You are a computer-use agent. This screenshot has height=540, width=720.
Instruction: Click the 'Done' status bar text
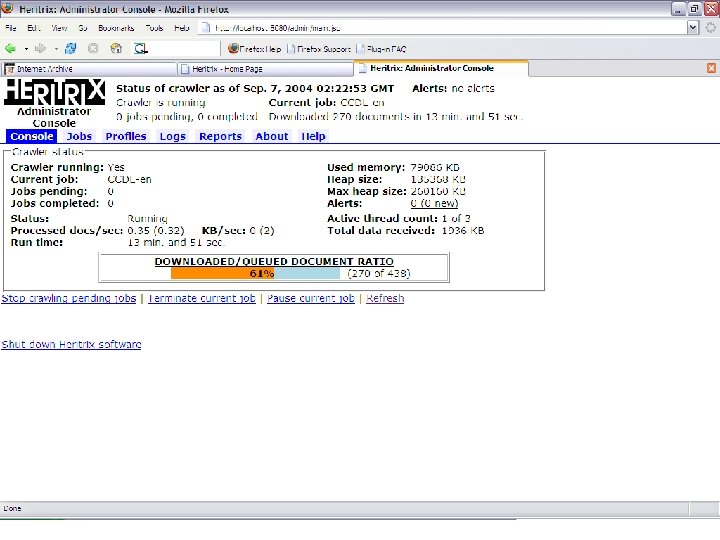tap(12, 508)
